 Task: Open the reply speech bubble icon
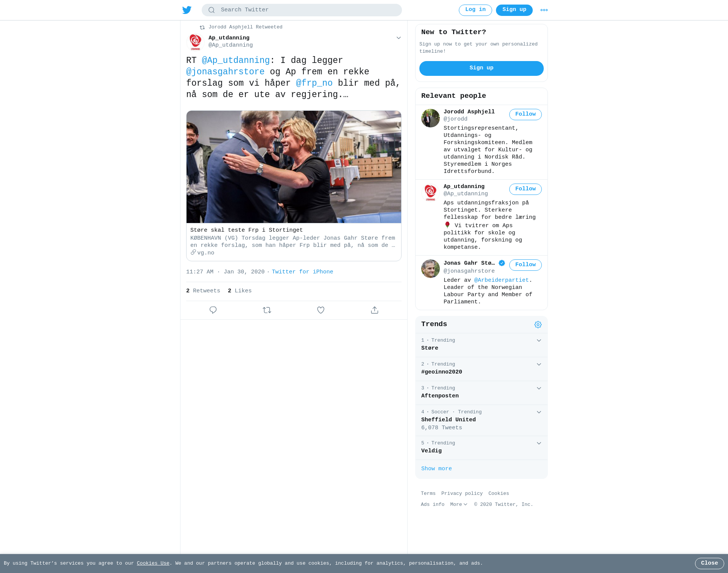click(213, 310)
